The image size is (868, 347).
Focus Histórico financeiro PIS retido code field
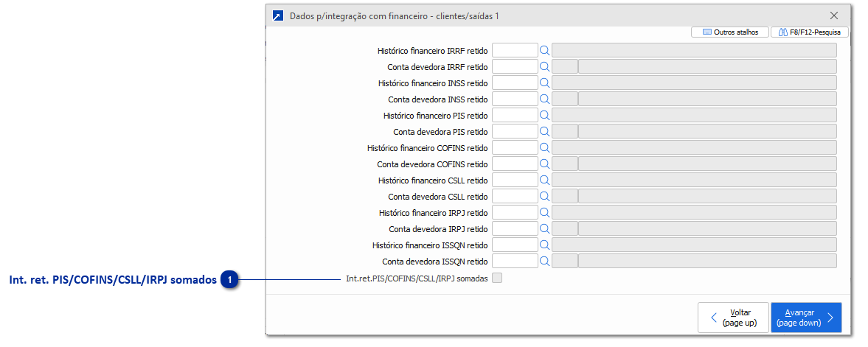pyautogui.click(x=515, y=115)
